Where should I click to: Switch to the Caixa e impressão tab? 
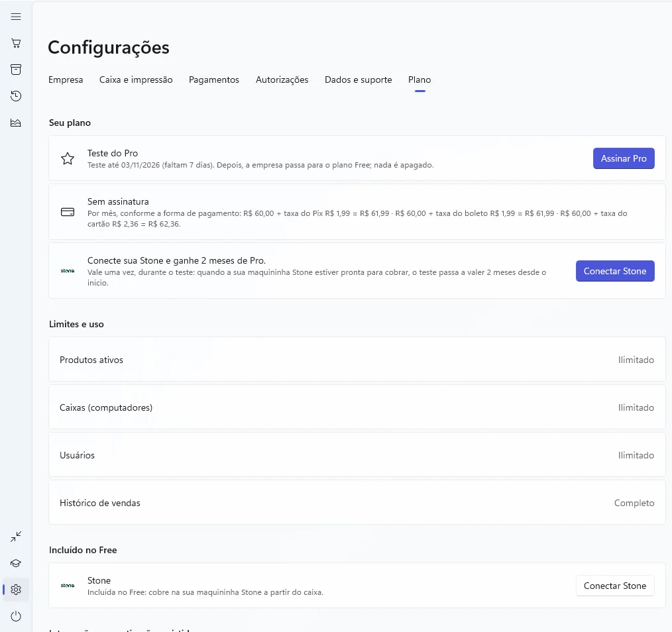pyautogui.click(x=136, y=79)
